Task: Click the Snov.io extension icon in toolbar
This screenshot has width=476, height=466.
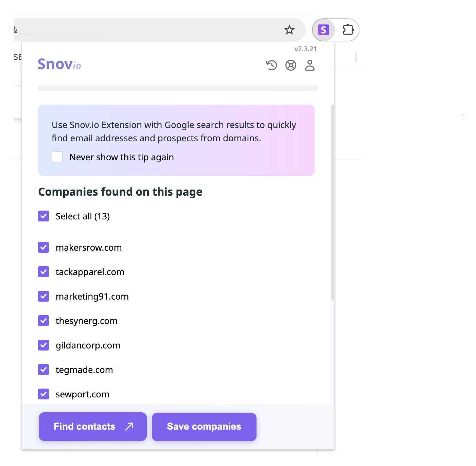Action: pos(323,30)
